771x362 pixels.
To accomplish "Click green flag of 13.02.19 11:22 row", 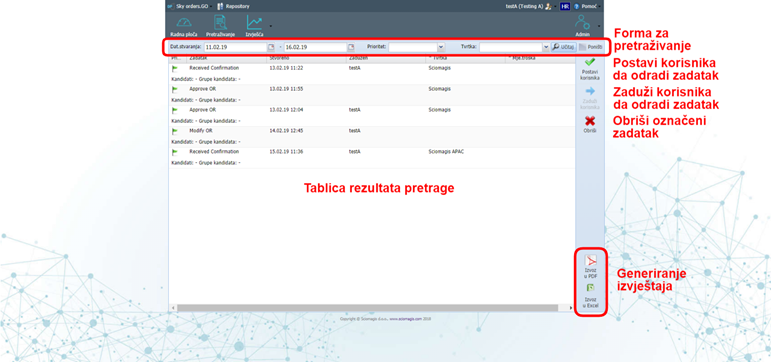I will [x=175, y=68].
